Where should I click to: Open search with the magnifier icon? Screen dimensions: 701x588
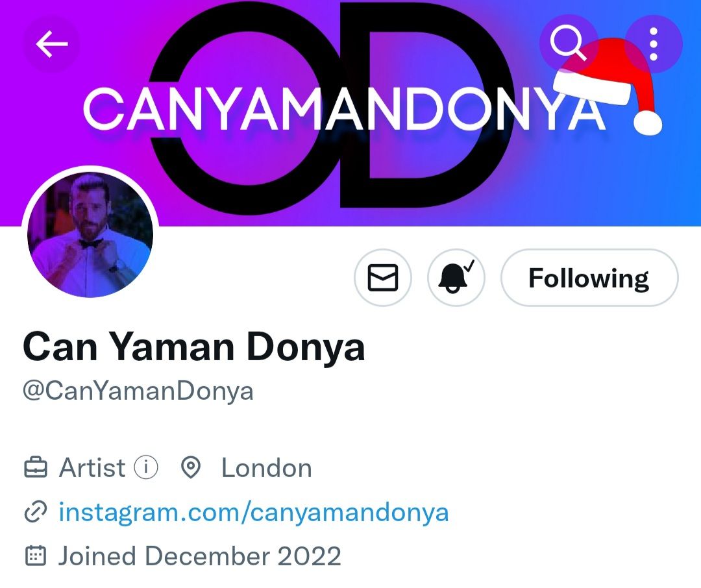(x=568, y=43)
